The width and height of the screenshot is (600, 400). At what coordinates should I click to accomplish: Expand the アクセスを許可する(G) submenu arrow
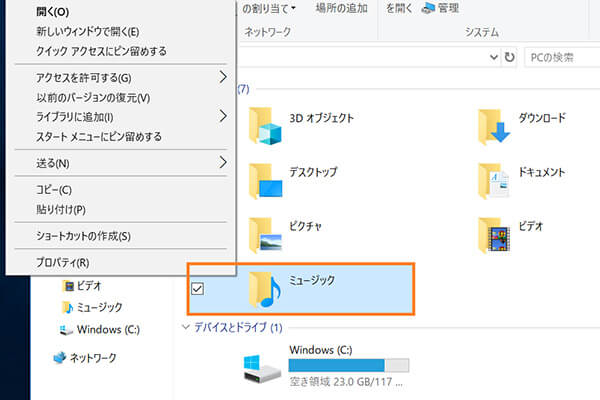click(223, 77)
